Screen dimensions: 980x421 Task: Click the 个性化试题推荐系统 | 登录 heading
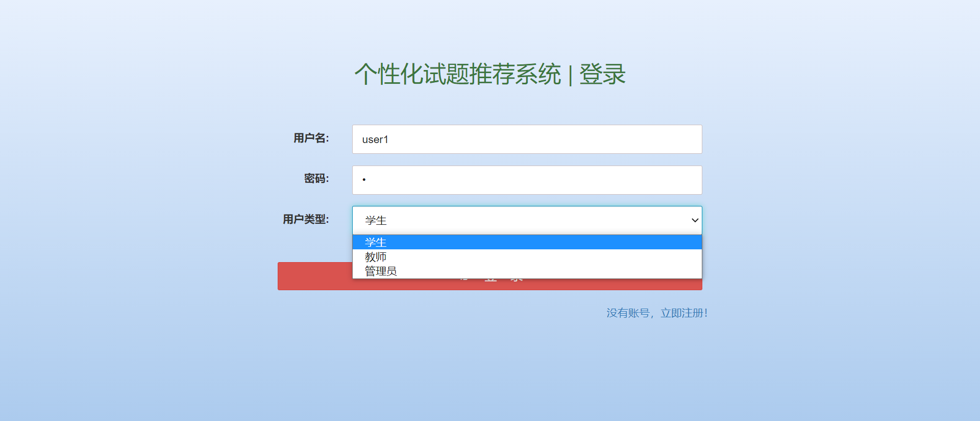pos(490,74)
